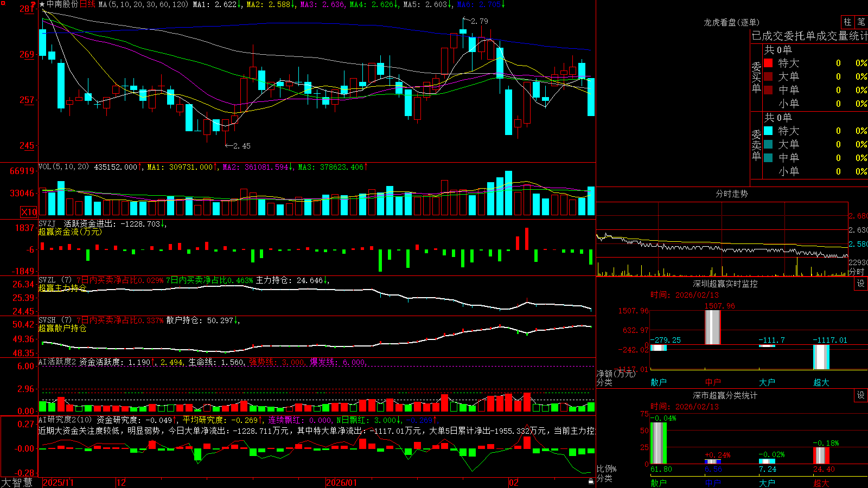Click 中户 category in 深圳超赢实时监控 chart
Screen dimensions: 868x488
click(713, 382)
